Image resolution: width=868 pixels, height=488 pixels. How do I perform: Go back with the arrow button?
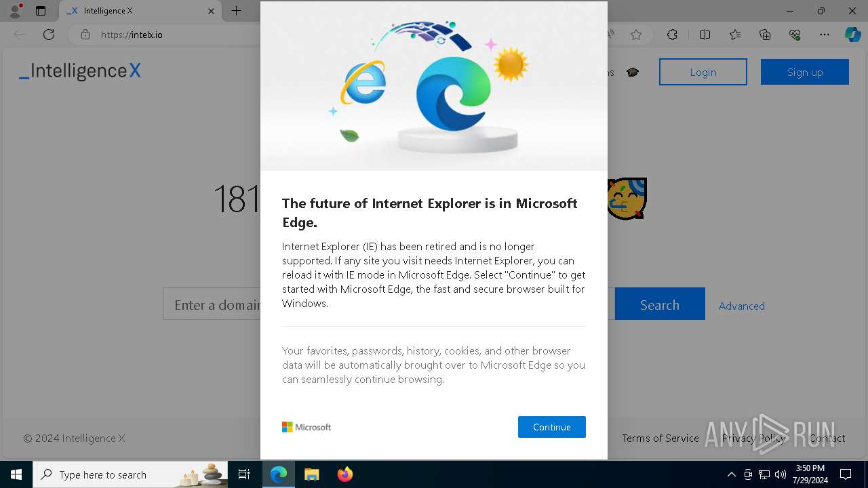click(x=19, y=35)
